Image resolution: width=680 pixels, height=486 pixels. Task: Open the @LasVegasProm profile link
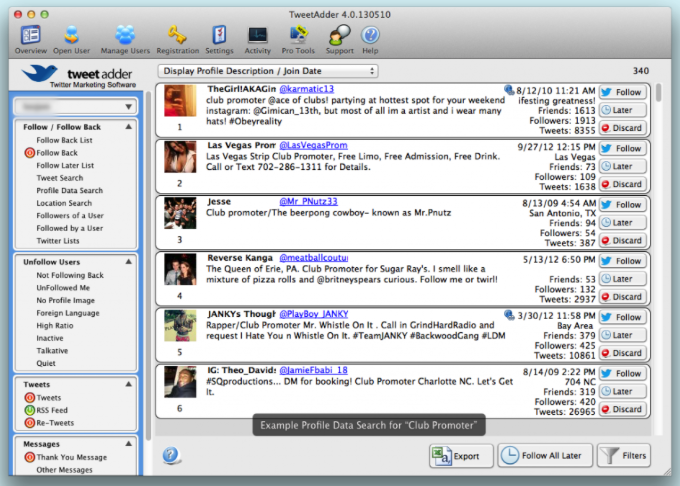click(x=313, y=145)
